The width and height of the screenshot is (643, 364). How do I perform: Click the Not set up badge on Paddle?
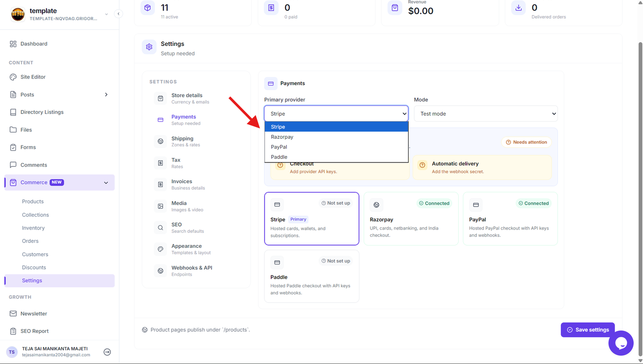click(336, 261)
